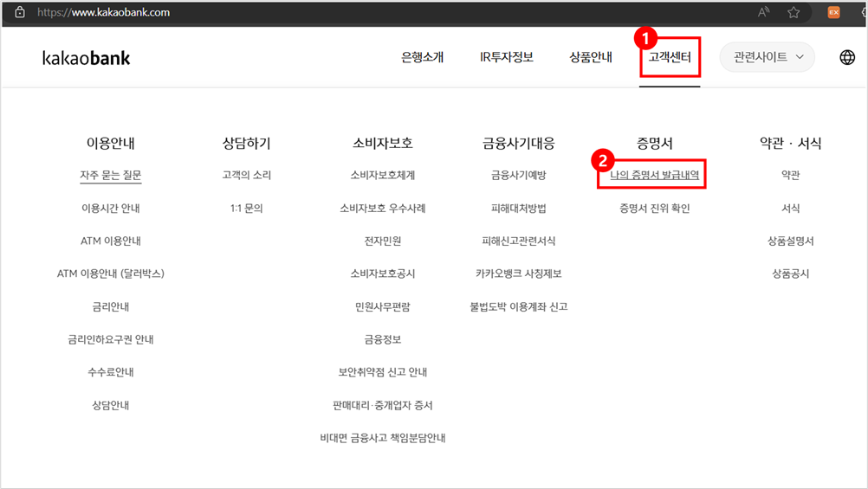This screenshot has width=868, height=489.
Task: Click the kakaobank.com URL field
Action: click(103, 12)
